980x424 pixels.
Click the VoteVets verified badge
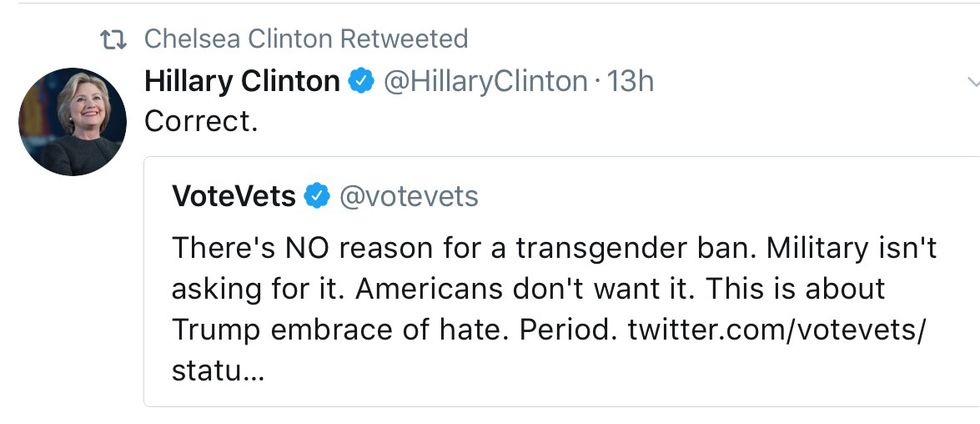point(317,197)
